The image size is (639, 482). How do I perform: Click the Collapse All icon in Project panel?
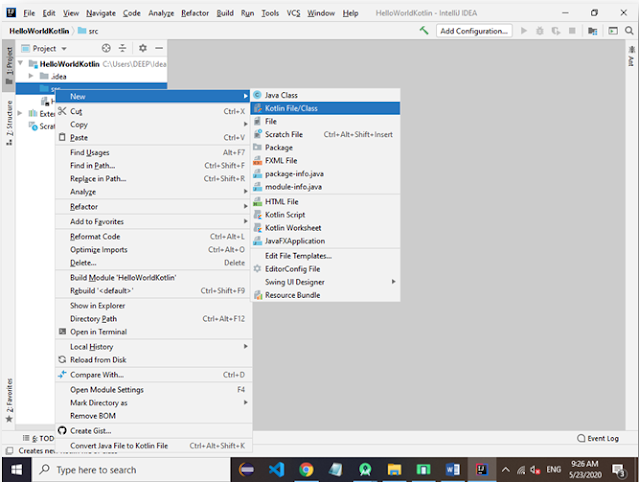click(122, 48)
